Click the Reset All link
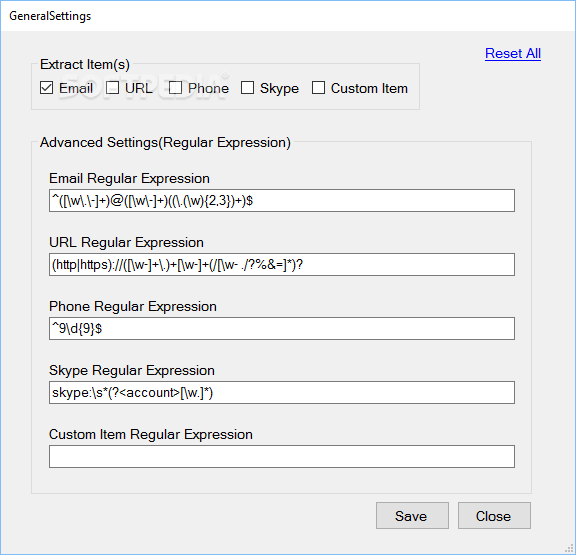Viewport: 576px width, 555px height. click(x=513, y=54)
